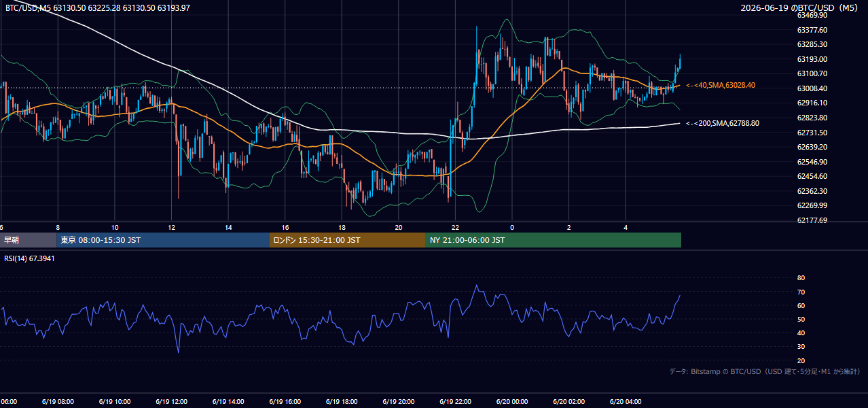Select the ロンドン 15:30-21:00 JST session band
This screenshot has width=868, height=408.
(348, 240)
